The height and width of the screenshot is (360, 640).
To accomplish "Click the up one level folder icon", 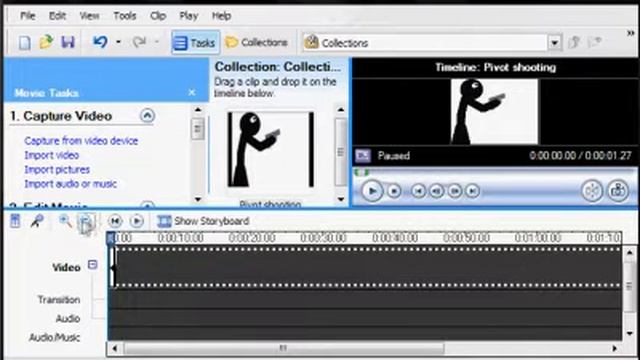I will click(x=574, y=42).
